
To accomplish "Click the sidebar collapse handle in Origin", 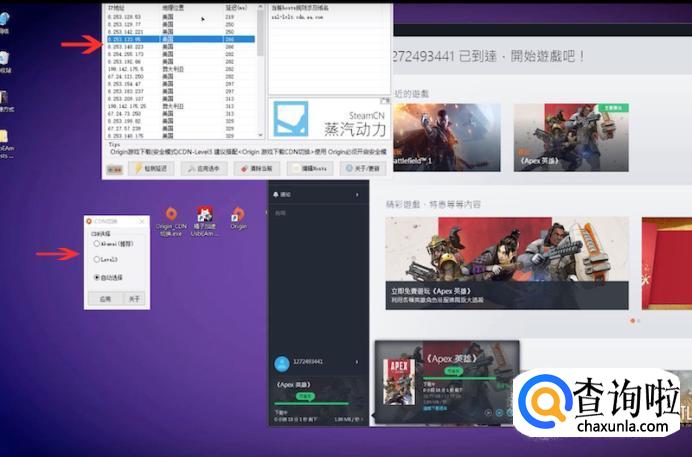I will 266,213.
